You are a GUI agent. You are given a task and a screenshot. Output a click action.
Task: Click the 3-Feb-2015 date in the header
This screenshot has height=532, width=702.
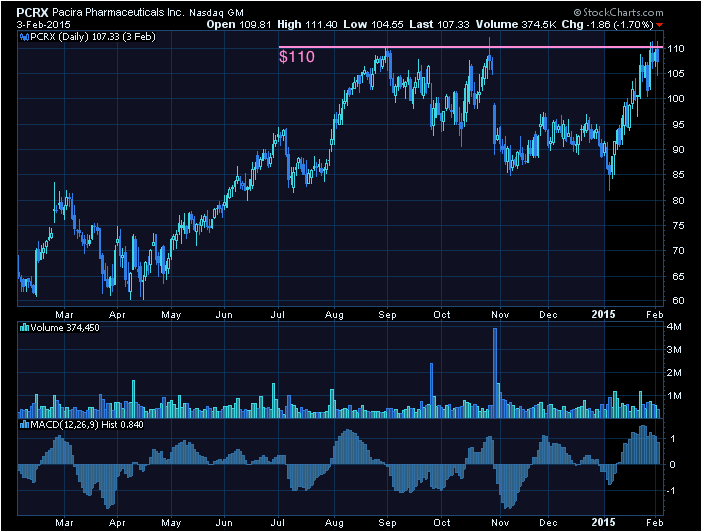pos(44,25)
